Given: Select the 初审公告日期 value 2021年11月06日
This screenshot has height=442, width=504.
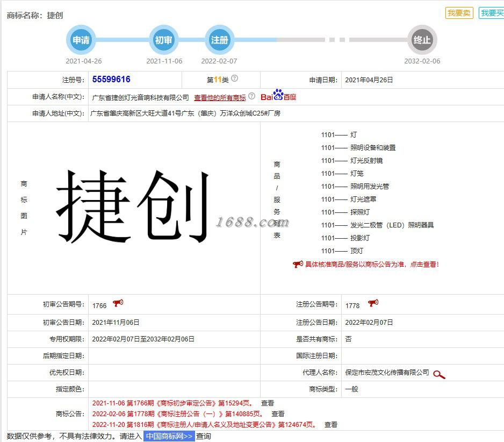Looking at the screenshot, I should click(116, 322).
